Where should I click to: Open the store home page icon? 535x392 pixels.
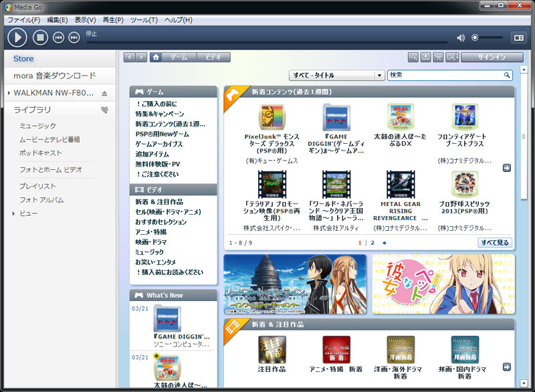pyautogui.click(x=156, y=57)
